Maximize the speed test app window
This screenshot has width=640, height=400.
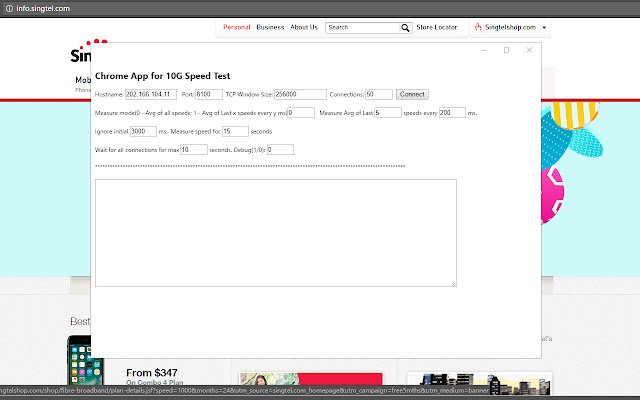(x=507, y=50)
